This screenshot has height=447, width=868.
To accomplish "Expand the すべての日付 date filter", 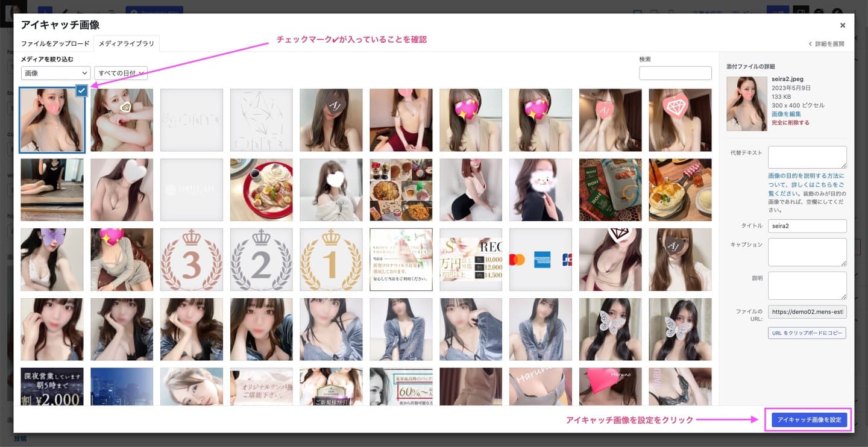I will 121,73.
